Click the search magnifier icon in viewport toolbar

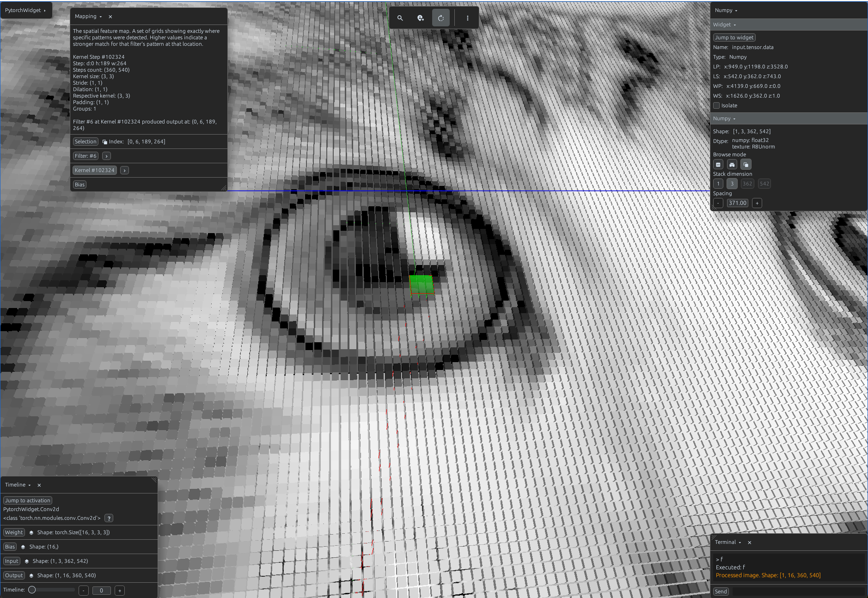click(400, 18)
